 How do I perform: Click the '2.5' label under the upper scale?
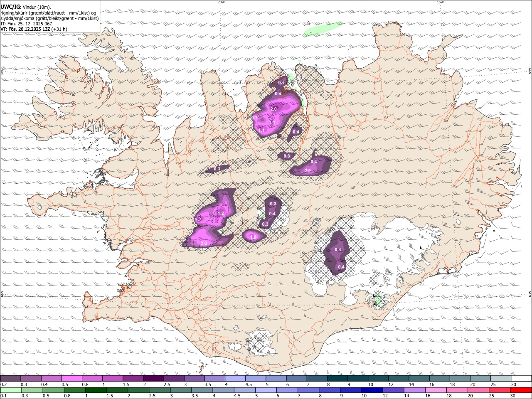(x=167, y=384)
